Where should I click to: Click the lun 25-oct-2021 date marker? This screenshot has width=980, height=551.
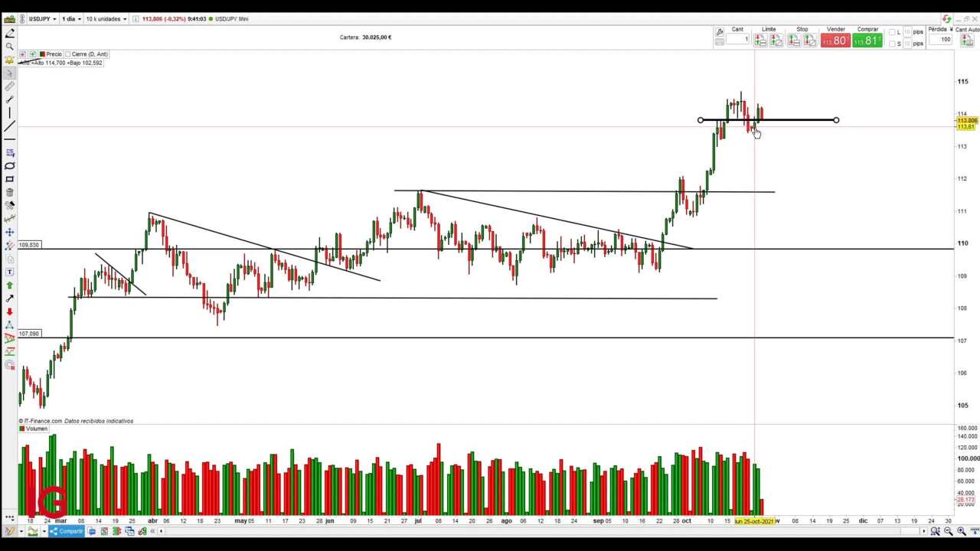pos(754,521)
